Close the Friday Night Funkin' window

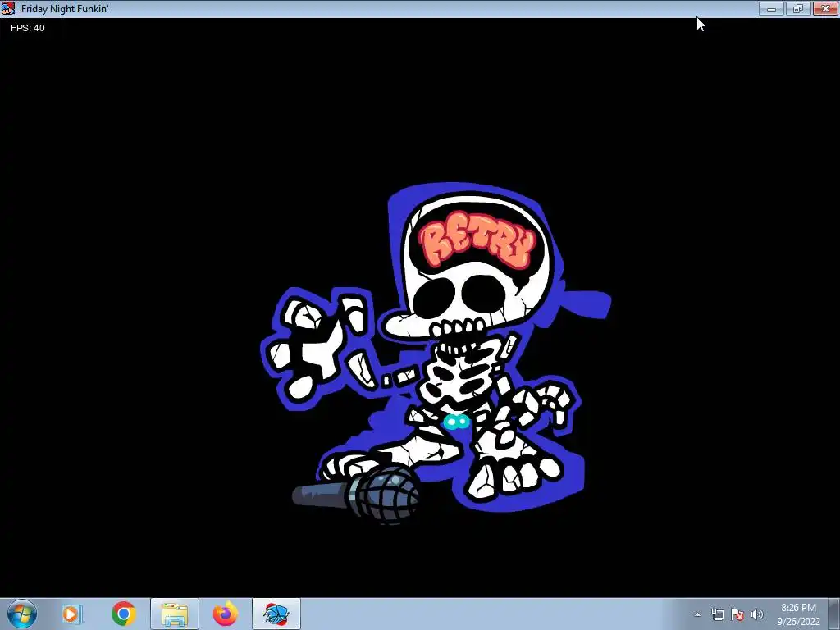[x=825, y=8]
